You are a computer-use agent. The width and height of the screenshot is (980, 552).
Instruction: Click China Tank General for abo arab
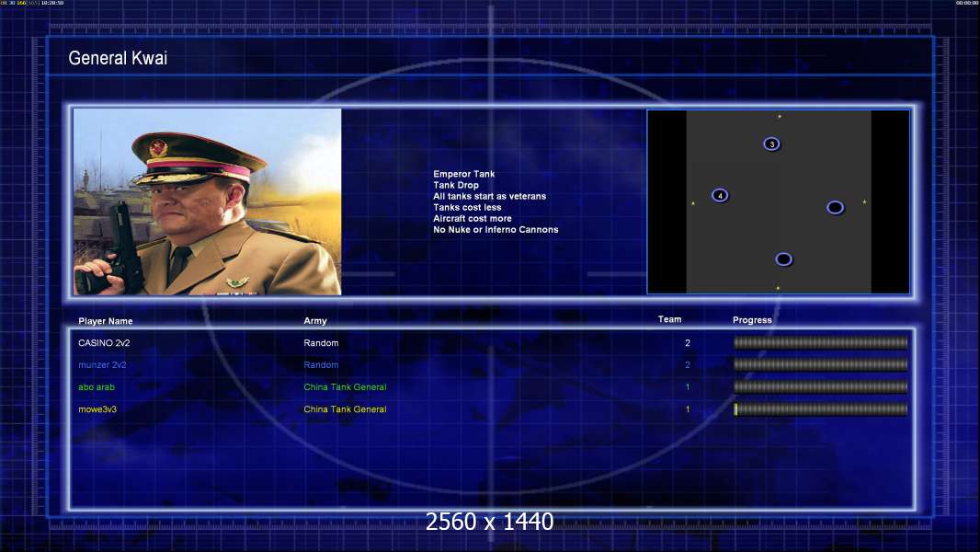pos(345,387)
